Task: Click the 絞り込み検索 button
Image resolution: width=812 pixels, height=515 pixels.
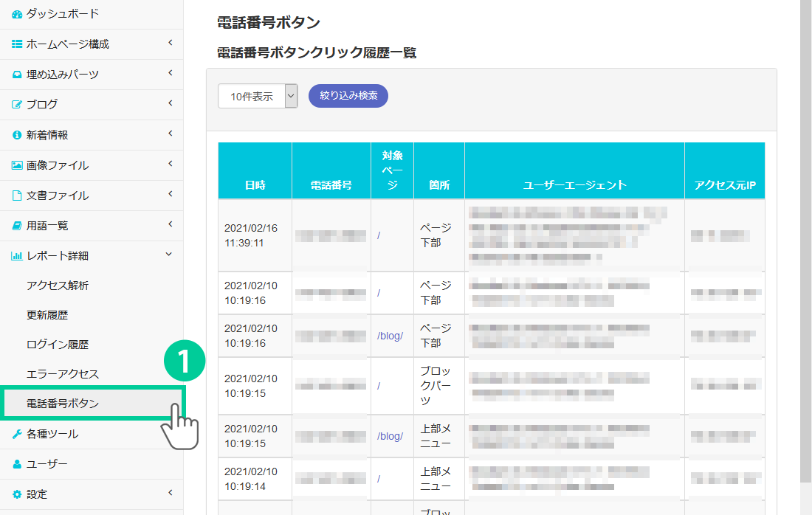Action: [x=348, y=96]
